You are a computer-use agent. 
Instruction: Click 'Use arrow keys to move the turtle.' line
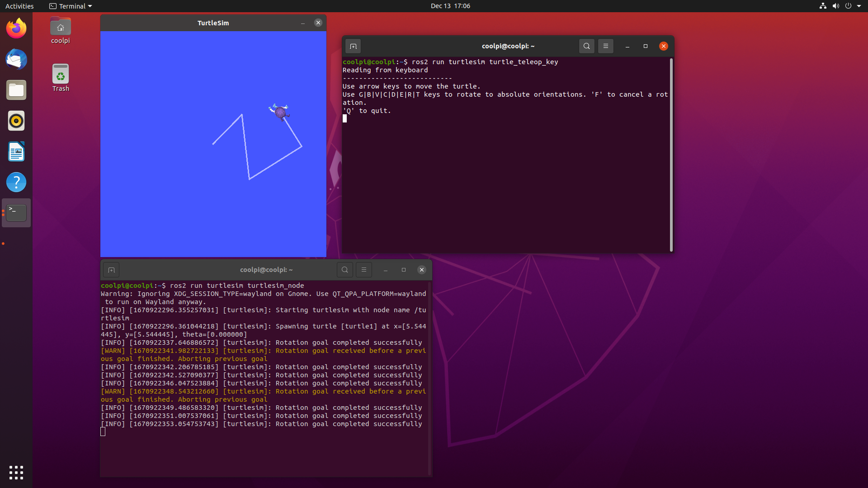click(x=411, y=86)
